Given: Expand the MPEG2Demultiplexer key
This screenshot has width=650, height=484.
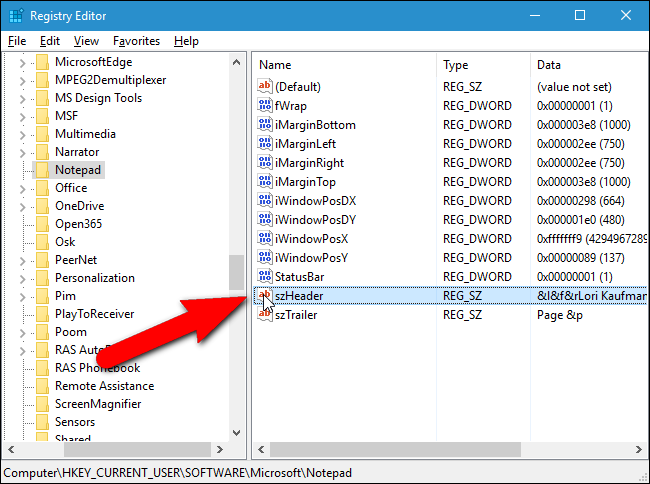Looking at the screenshot, I should tap(22, 81).
